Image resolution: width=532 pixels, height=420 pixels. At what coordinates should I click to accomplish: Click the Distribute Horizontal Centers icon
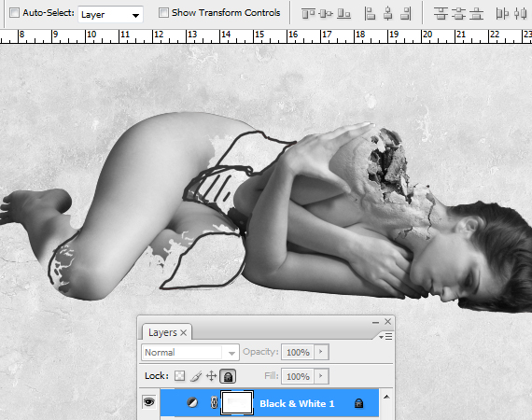tap(521, 14)
